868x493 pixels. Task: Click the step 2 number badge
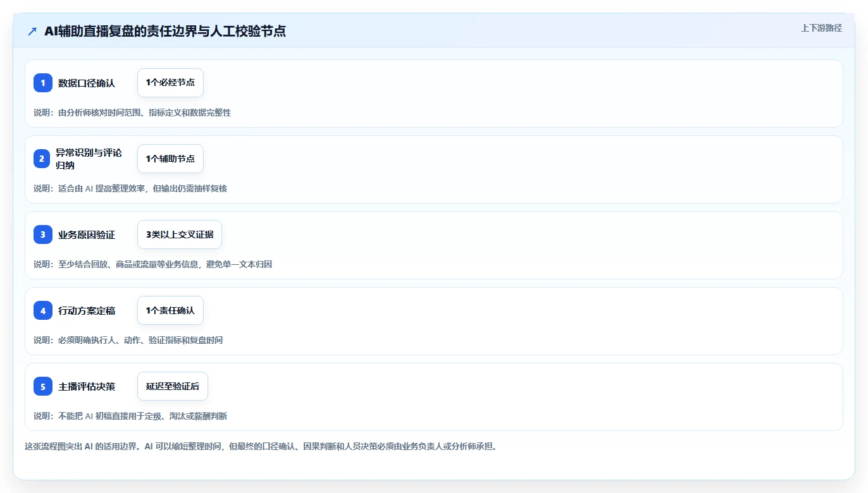pyautogui.click(x=42, y=159)
